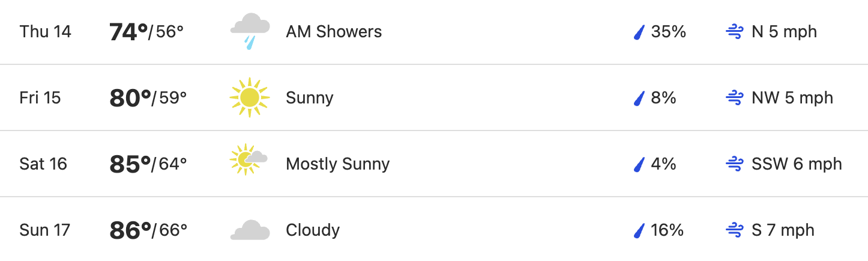Click the raindrop icon next to 35%
Screen dimensions: 868x261
click(x=639, y=32)
